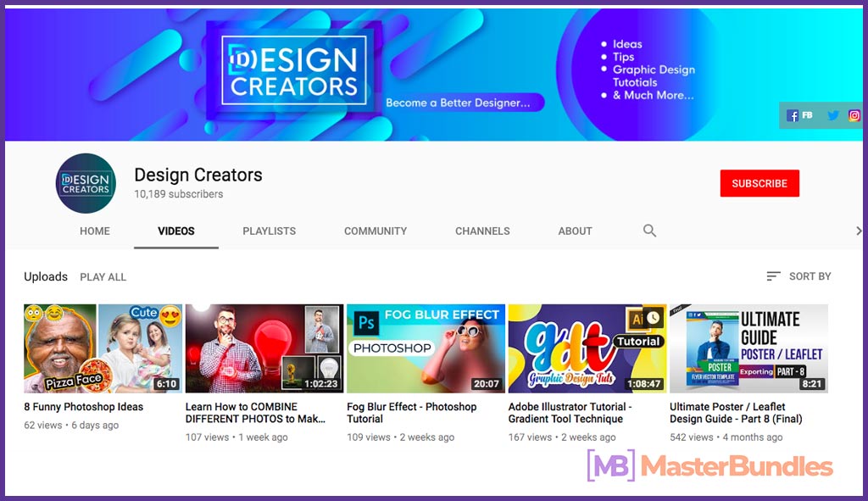The height and width of the screenshot is (501, 868).
Task: Click the '62 views • 6 days ago' text
Action: 71,426
